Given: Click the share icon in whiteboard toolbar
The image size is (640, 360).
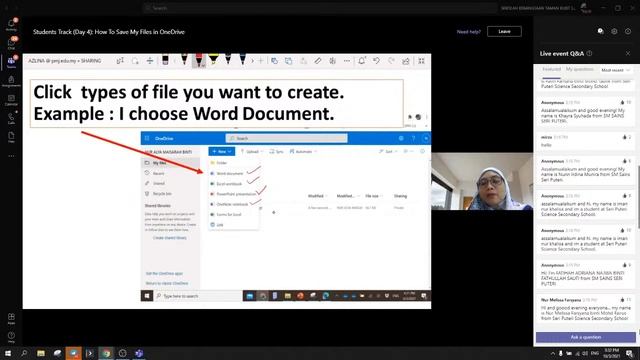Looking at the screenshot, I should click(406, 61).
